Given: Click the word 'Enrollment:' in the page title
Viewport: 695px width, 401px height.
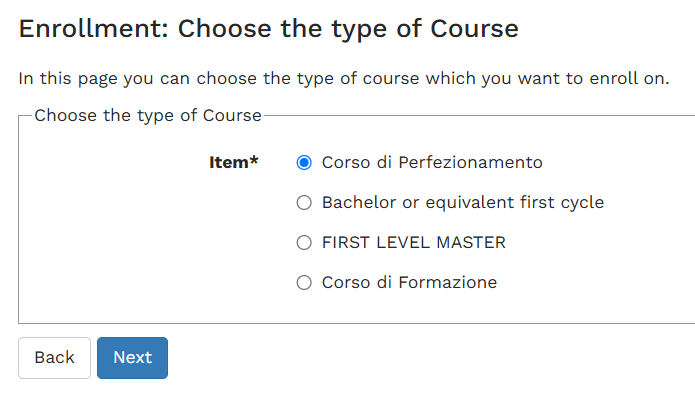Looking at the screenshot, I should [94, 29].
